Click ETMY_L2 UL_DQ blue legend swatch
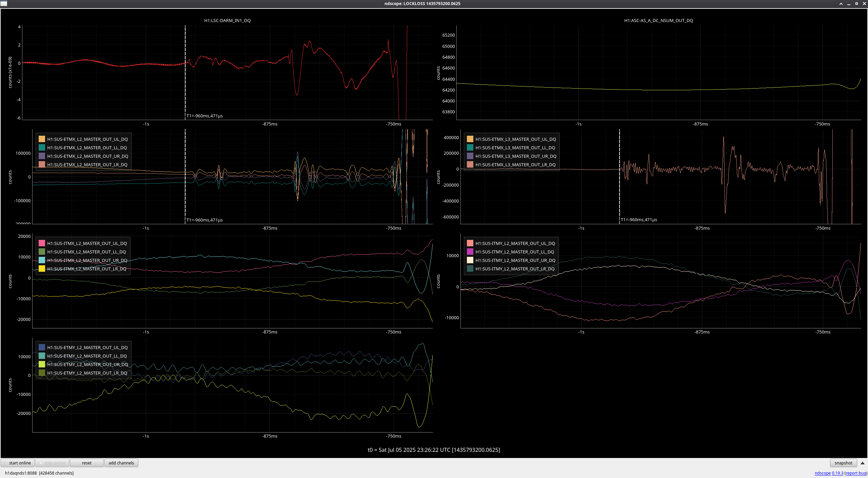868x478 pixels. point(42,347)
